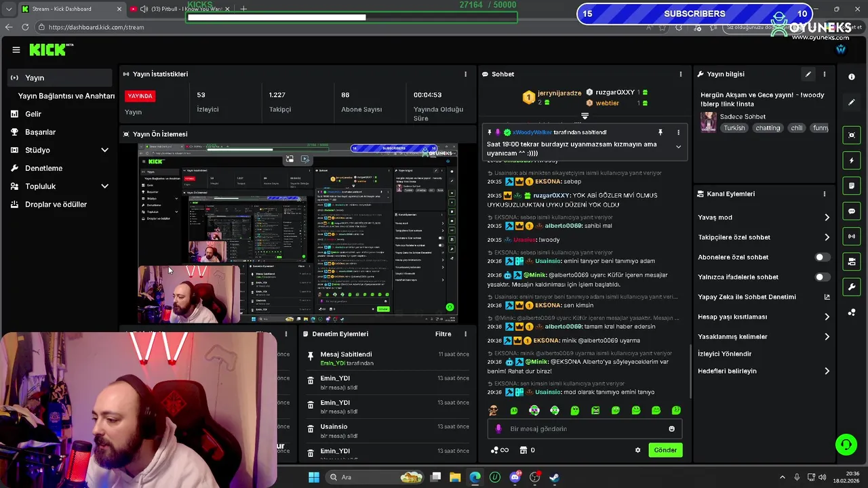
Task: Open Windows Start menu
Action: click(x=314, y=477)
